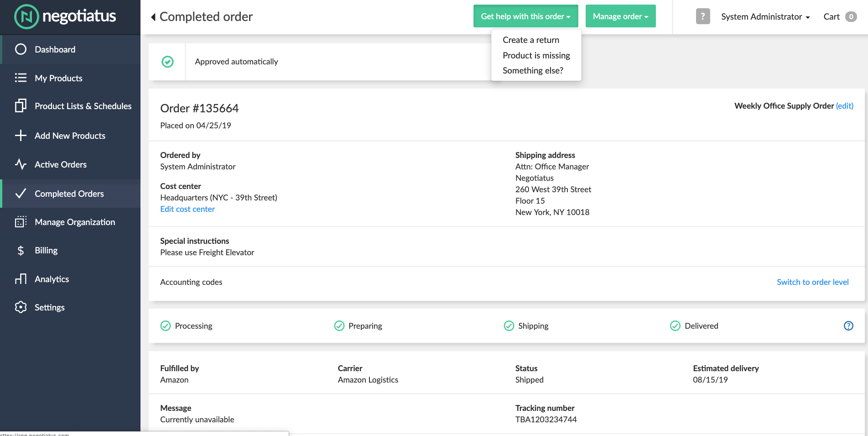This screenshot has width=868, height=436.
Task: Click the Analytics chart icon
Action: pos(21,279)
